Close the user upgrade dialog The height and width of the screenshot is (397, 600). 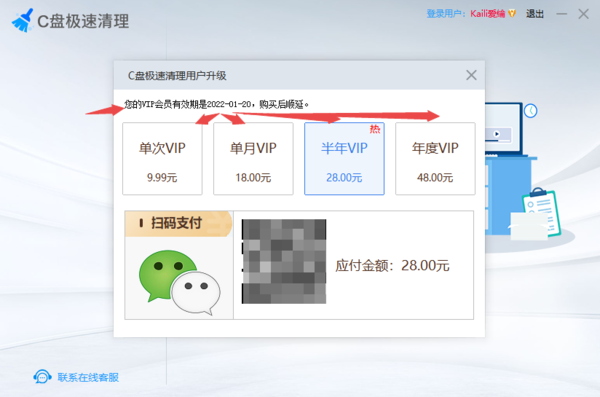(x=471, y=75)
